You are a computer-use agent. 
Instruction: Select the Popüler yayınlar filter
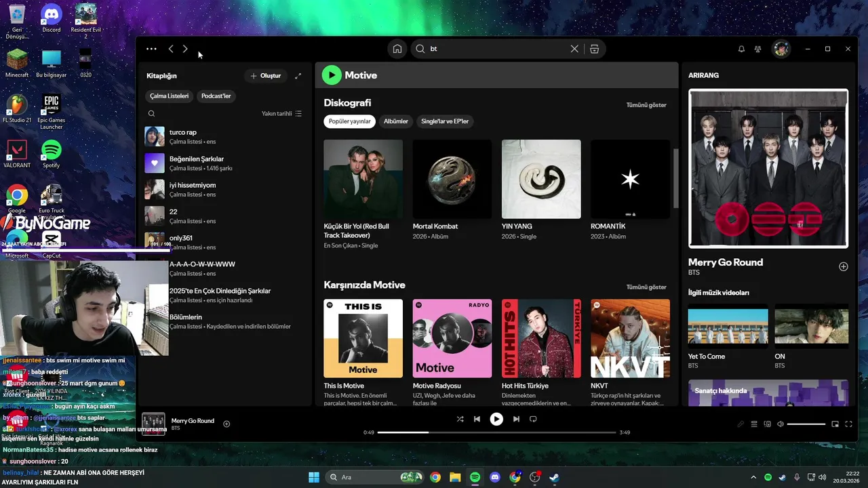[350, 121]
